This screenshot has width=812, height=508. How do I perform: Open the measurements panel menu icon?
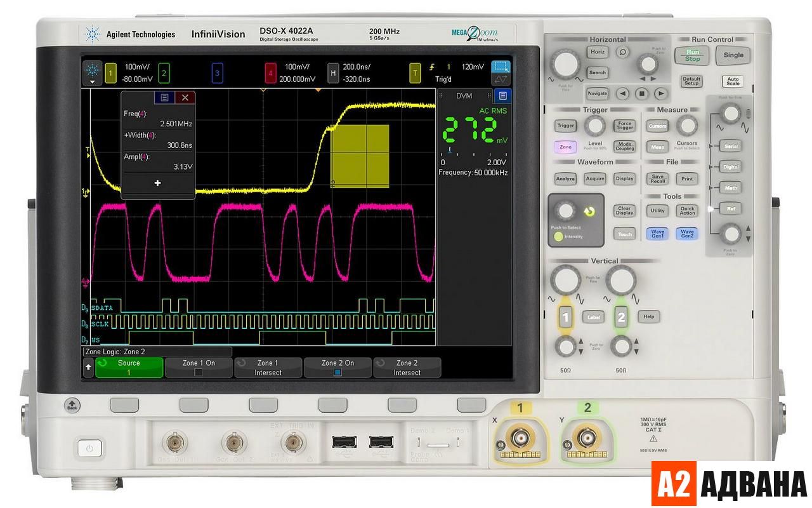click(164, 97)
